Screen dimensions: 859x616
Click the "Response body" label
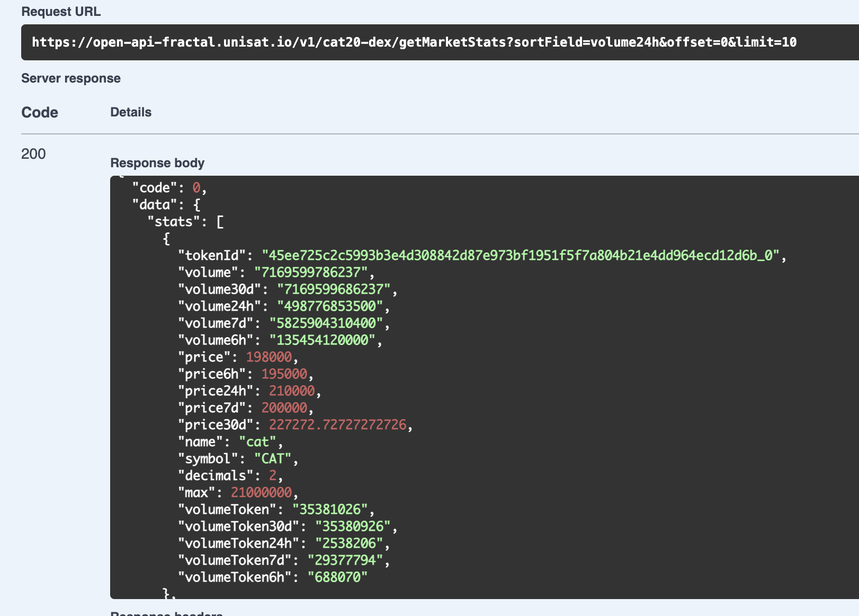click(x=157, y=163)
